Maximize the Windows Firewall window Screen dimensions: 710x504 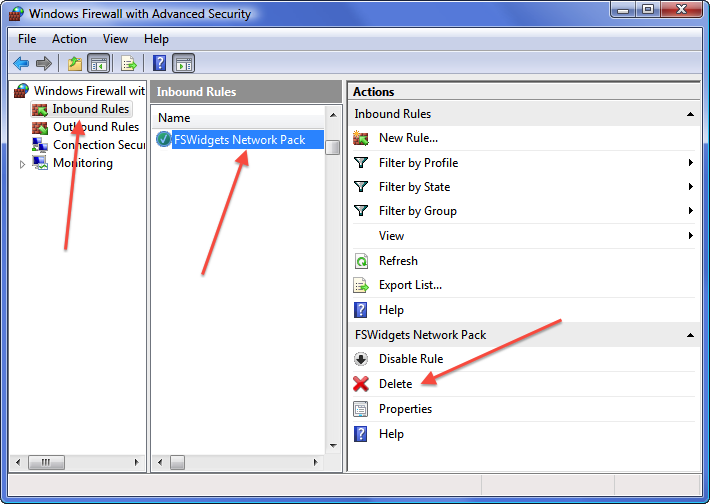pos(648,9)
